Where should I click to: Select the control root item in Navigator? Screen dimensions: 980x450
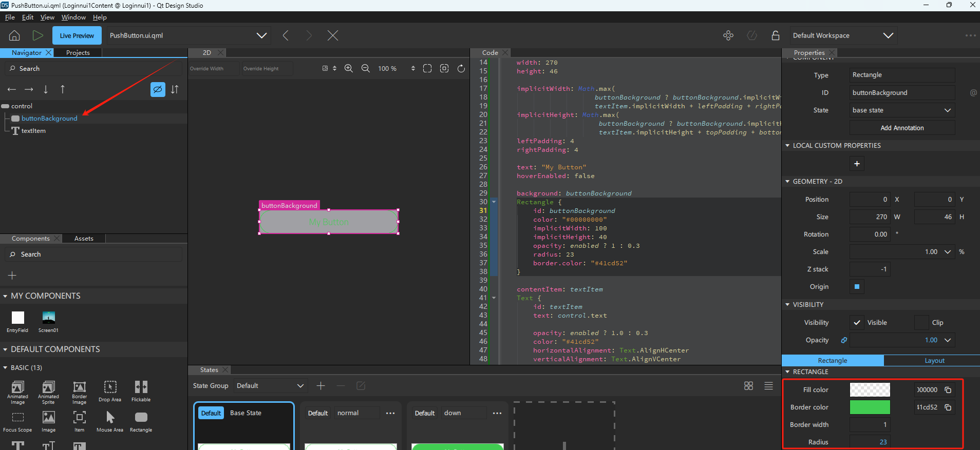(x=22, y=106)
